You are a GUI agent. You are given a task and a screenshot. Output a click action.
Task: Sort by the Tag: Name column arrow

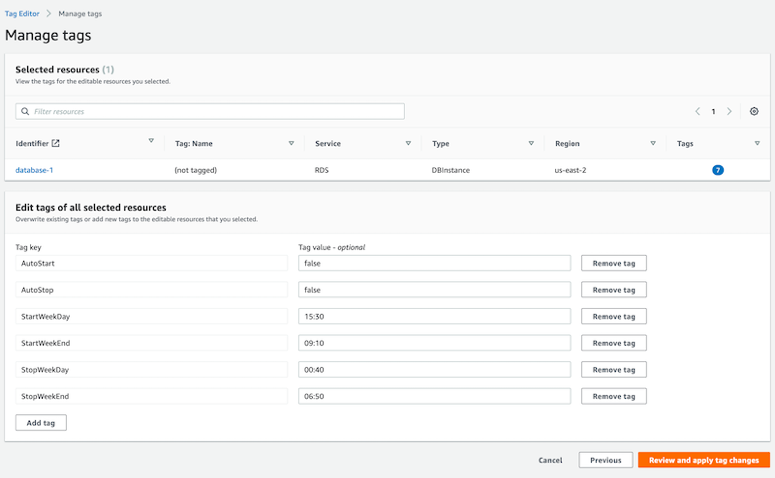click(291, 143)
